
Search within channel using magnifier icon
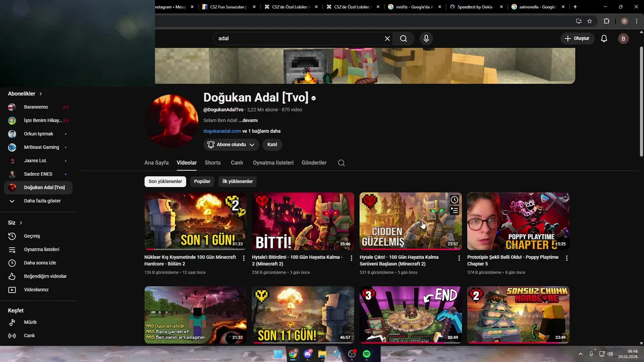click(x=342, y=163)
